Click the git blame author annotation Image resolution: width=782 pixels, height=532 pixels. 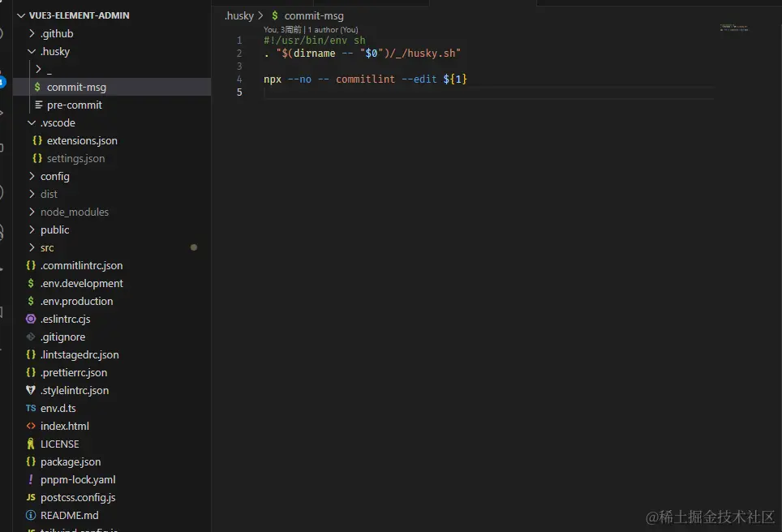pyautogui.click(x=311, y=30)
